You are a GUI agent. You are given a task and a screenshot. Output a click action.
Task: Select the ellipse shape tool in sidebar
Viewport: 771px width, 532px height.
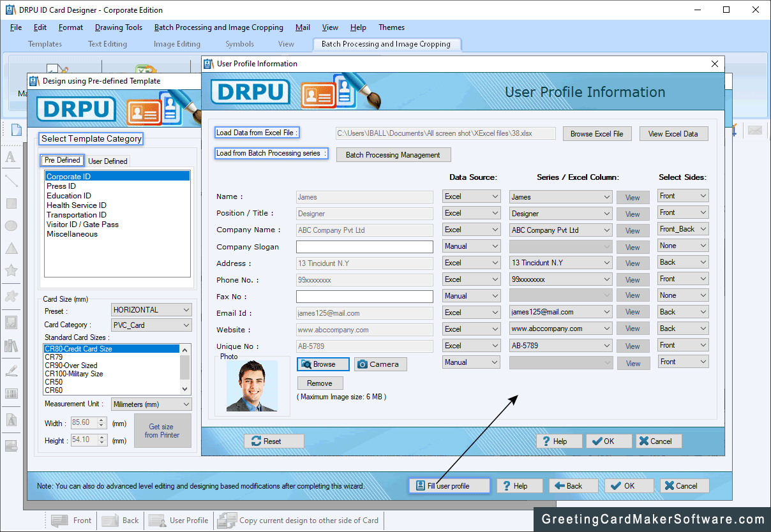11,226
